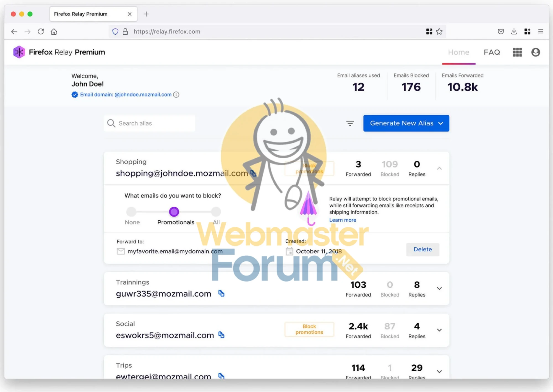The height and width of the screenshot is (392, 553).
Task: Click the filter icon beside Generate New Alias
Action: [350, 123]
